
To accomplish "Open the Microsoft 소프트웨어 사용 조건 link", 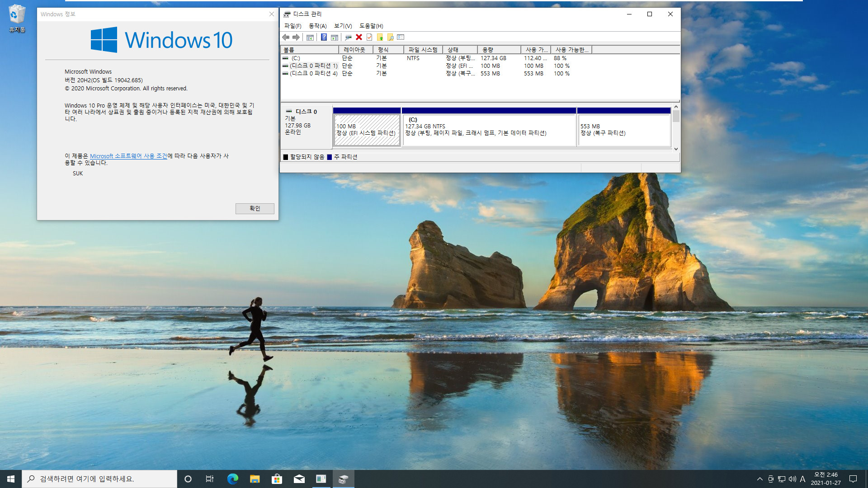I will pos(128,156).
